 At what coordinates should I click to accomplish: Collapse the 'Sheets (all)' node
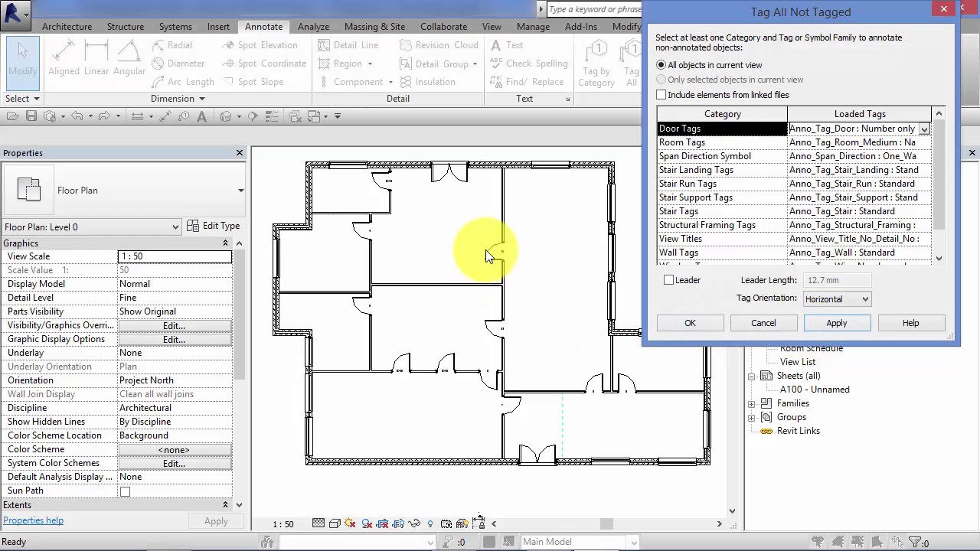tap(752, 376)
